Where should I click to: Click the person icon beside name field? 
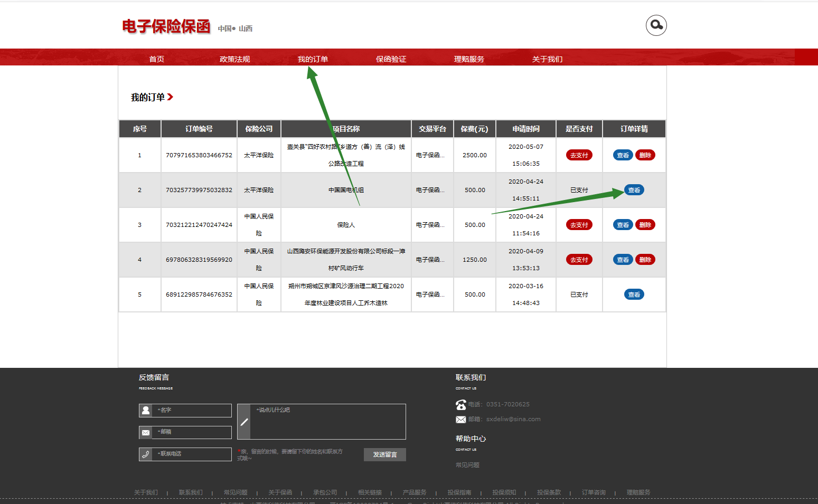[x=146, y=411]
